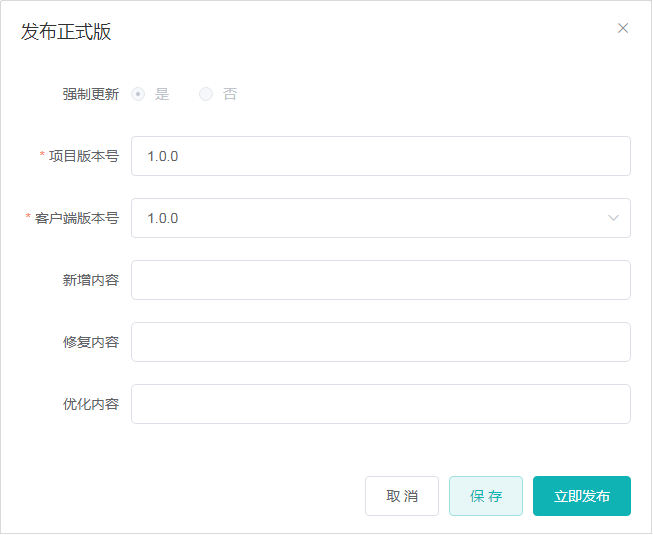Click the 新增内容 field label

90,280
